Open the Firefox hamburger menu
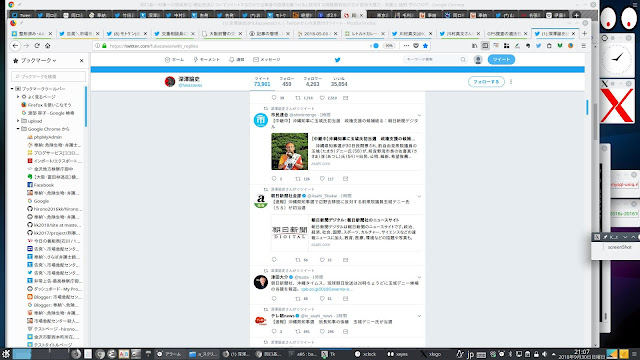Screen dimensions: 640x360 584,46
